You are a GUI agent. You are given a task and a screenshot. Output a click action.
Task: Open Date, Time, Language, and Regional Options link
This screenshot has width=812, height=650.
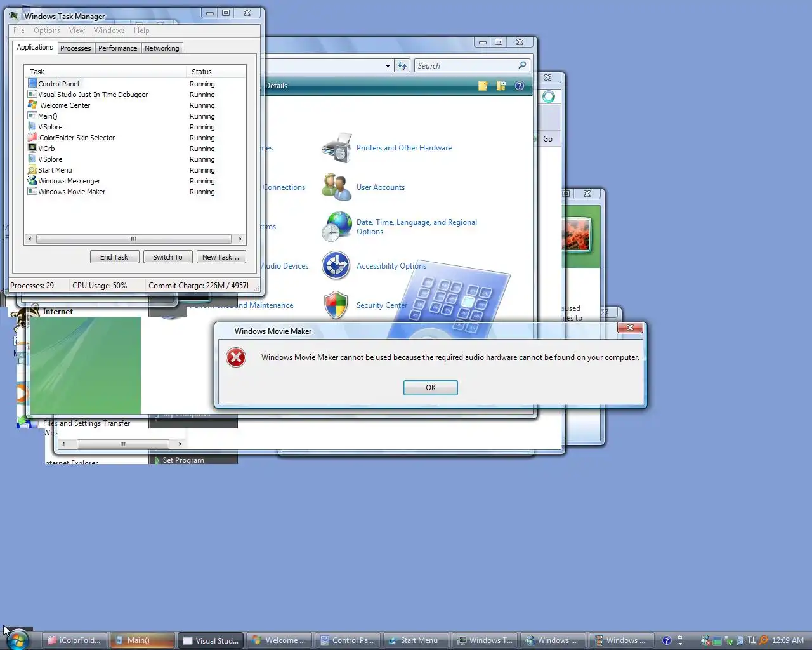click(417, 227)
